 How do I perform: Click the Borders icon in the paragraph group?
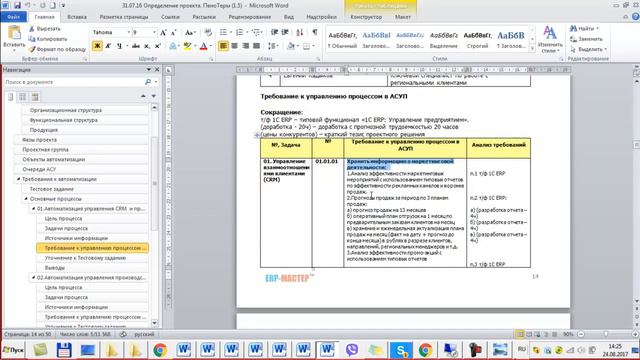[307, 46]
